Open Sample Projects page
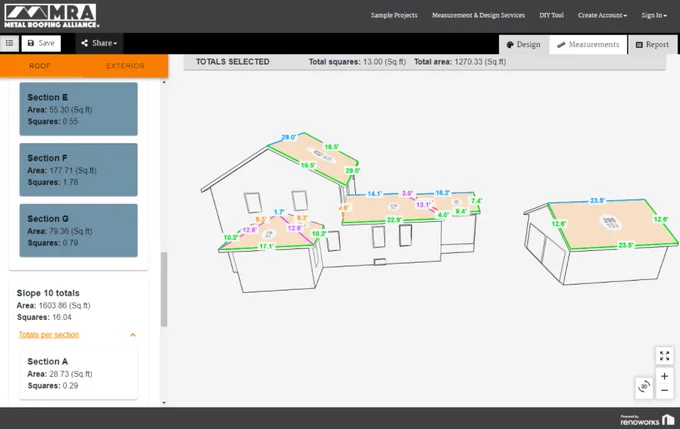Screen dimensions: 680x429 pyautogui.click(x=394, y=15)
